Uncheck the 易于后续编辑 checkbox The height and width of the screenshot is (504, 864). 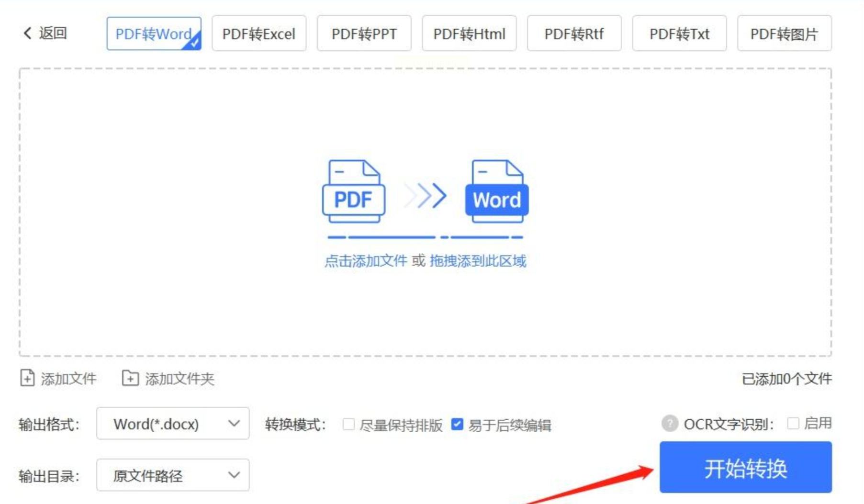[457, 424]
